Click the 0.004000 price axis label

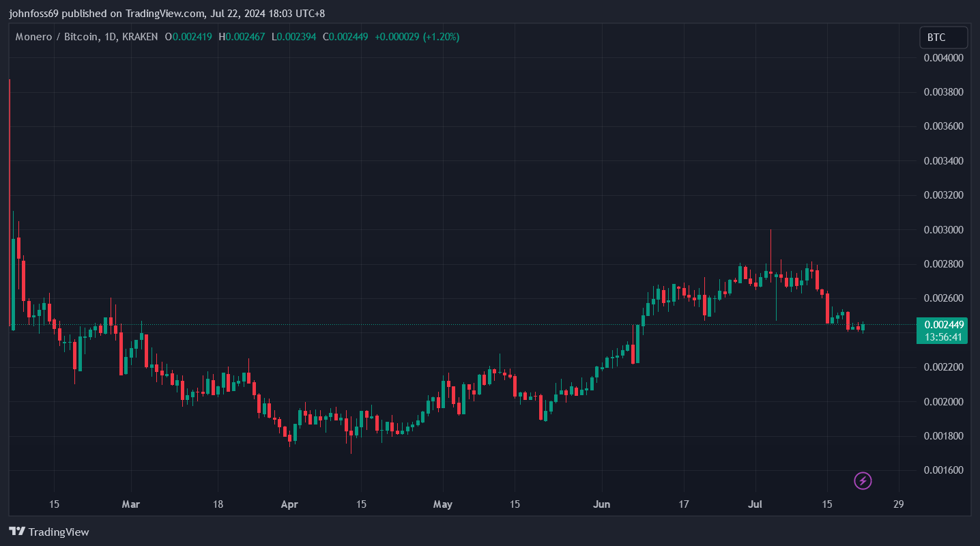tap(944, 58)
